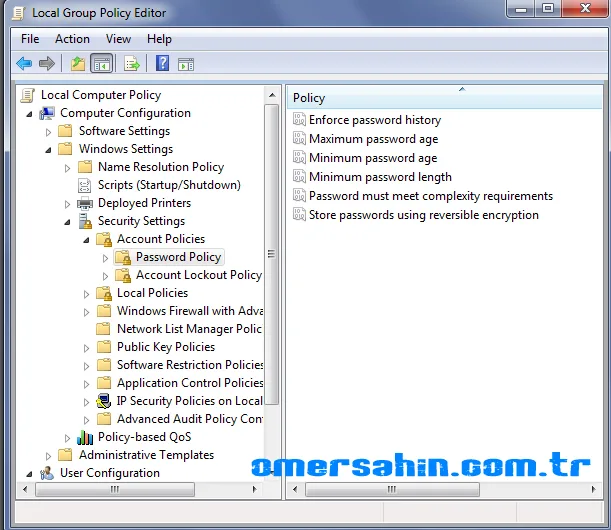Open Help using the question mark icon
The width and height of the screenshot is (611, 530).
tap(162, 63)
